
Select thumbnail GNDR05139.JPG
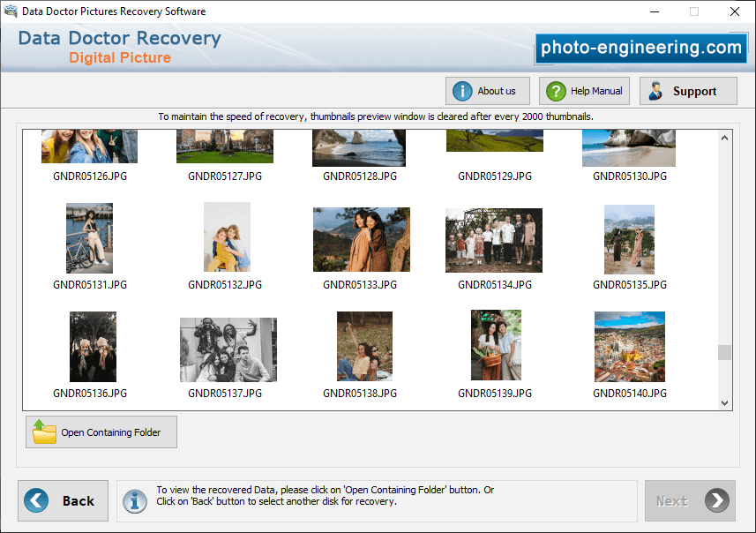click(x=496, y=345)
